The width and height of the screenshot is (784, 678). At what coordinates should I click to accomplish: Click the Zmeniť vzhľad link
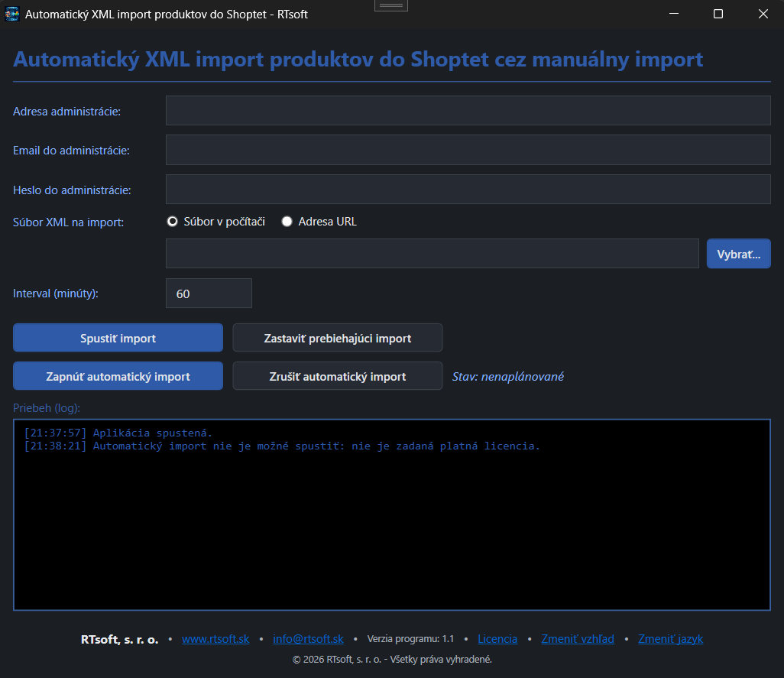point(578,639)
